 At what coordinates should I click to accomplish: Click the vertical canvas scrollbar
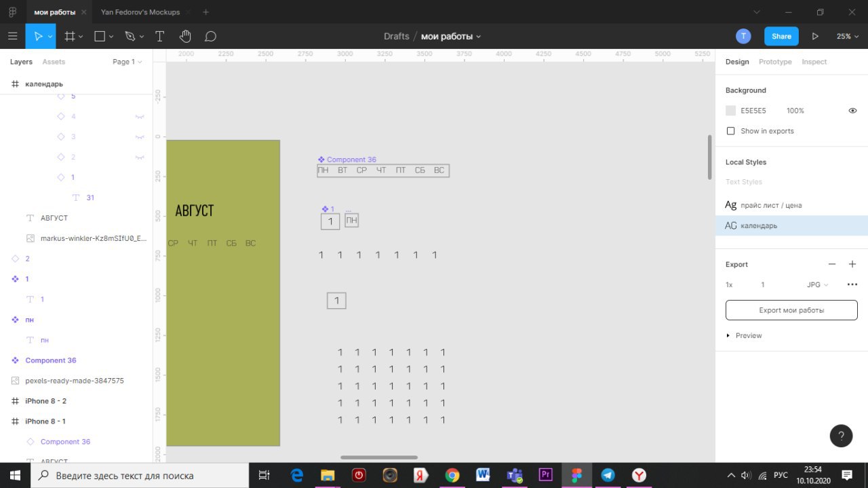[x=710, y=157]
